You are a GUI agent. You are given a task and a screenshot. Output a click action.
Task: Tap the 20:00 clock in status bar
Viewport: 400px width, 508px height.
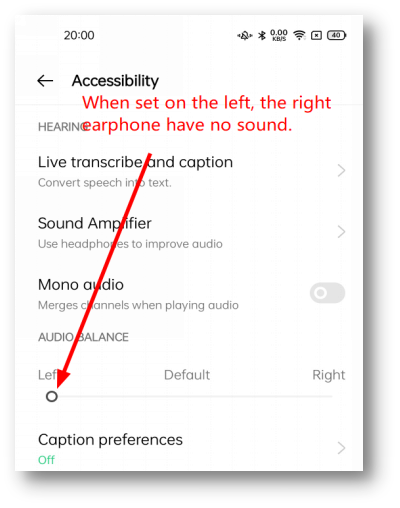[79, 35]
